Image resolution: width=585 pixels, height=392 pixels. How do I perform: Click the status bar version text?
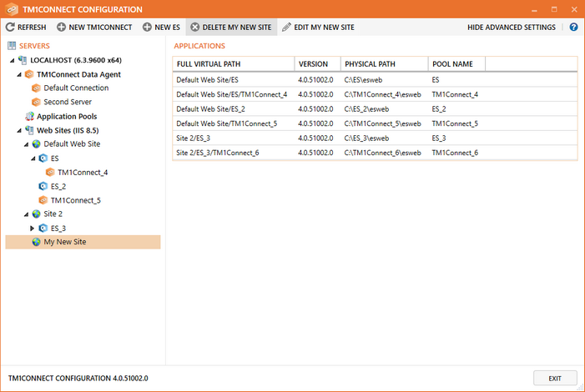(x=78, y=378)
